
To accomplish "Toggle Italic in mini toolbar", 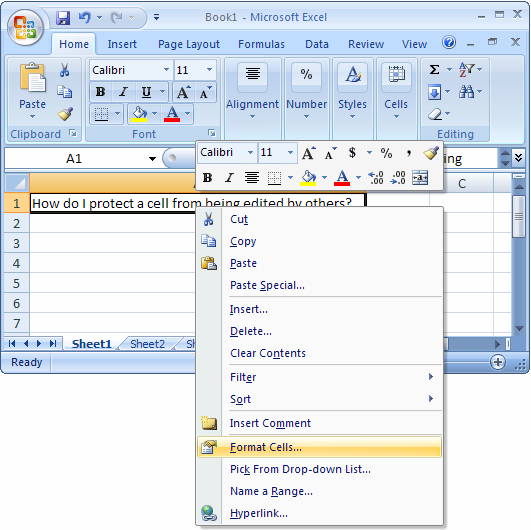I will click(230, 177).
